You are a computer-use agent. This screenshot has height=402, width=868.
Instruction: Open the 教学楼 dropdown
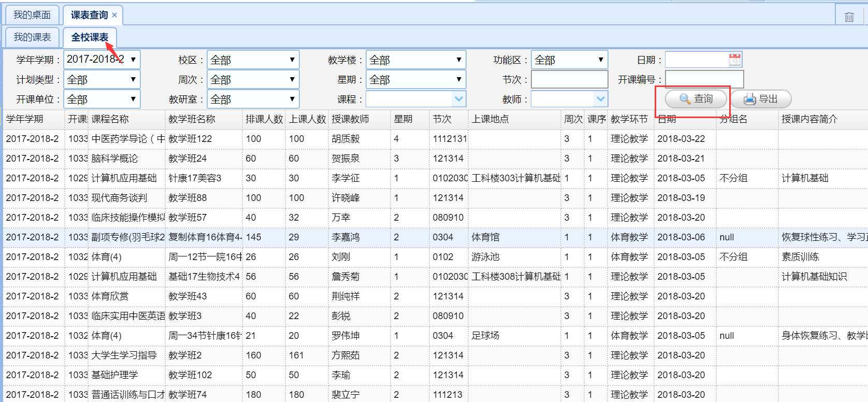pos(416,60)
